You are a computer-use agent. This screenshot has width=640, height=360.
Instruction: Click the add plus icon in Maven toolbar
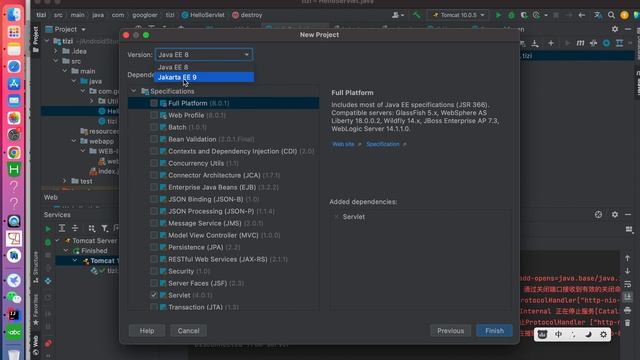(x=551, y=43)
